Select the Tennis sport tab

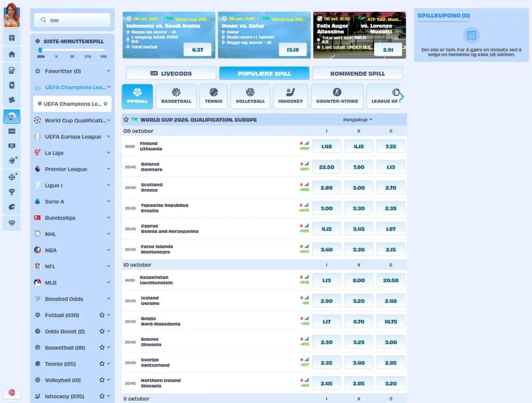[213, 97]
